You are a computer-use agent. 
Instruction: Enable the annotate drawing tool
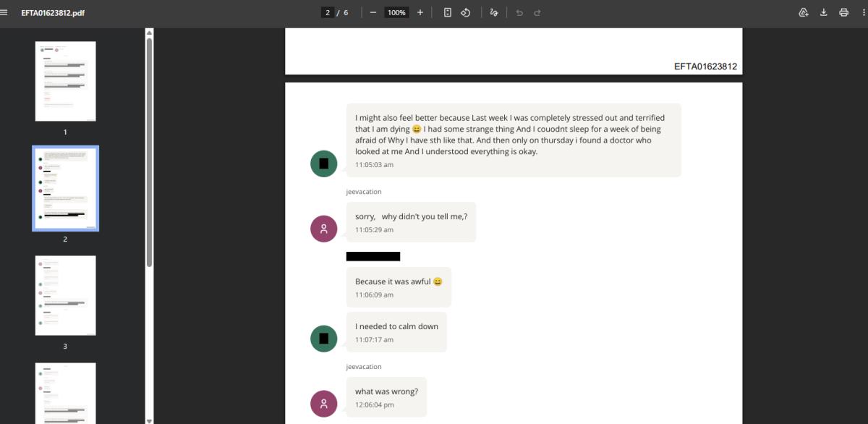pyautogui.click(x=493, y=12)
